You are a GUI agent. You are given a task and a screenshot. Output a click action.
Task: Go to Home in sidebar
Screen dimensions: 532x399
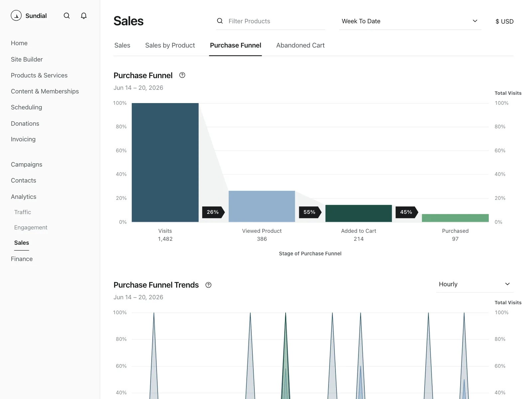(x=19, y=43)
